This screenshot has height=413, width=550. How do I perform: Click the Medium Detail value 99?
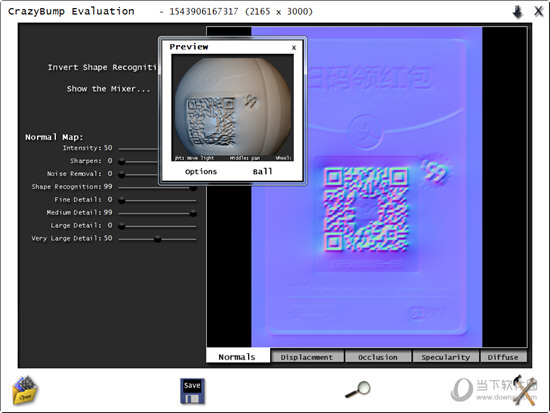(x=108, y=212)
